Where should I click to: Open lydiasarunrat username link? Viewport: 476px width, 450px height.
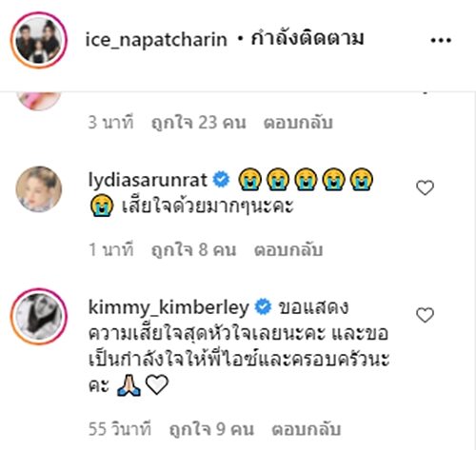148,180
